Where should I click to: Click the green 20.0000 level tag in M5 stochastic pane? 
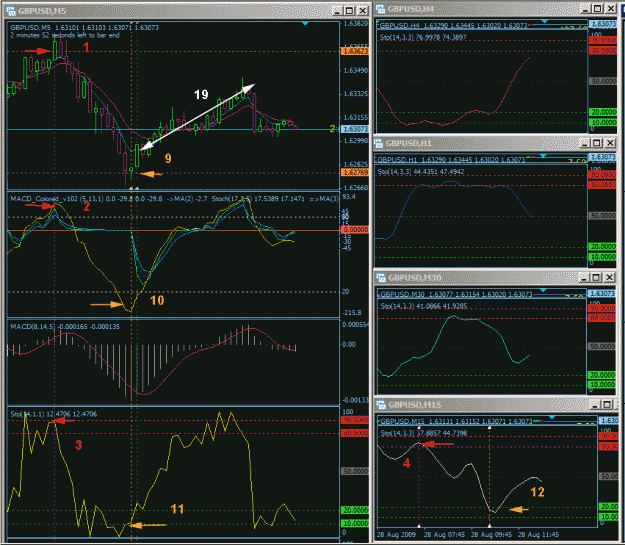tap(355, 510)
